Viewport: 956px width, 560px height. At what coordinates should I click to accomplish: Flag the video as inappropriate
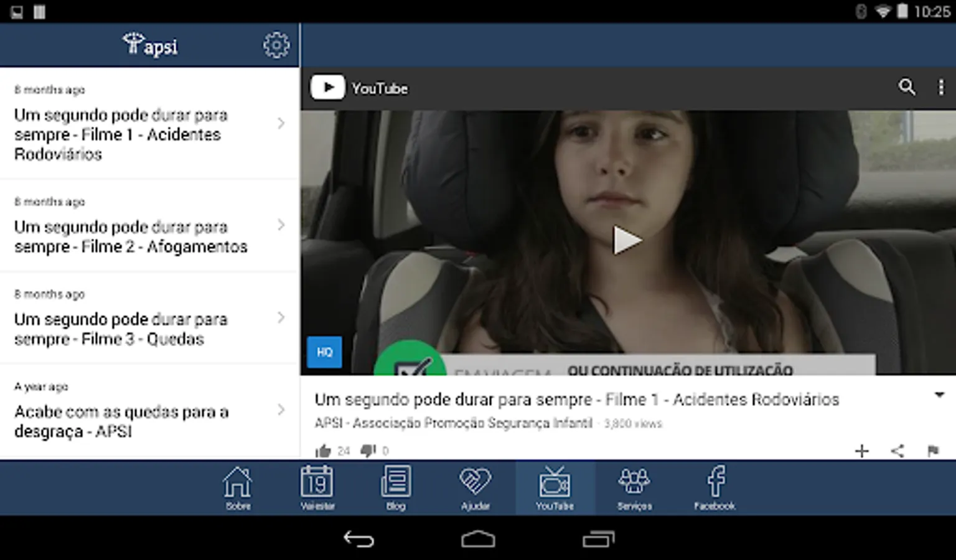[933, 450]
